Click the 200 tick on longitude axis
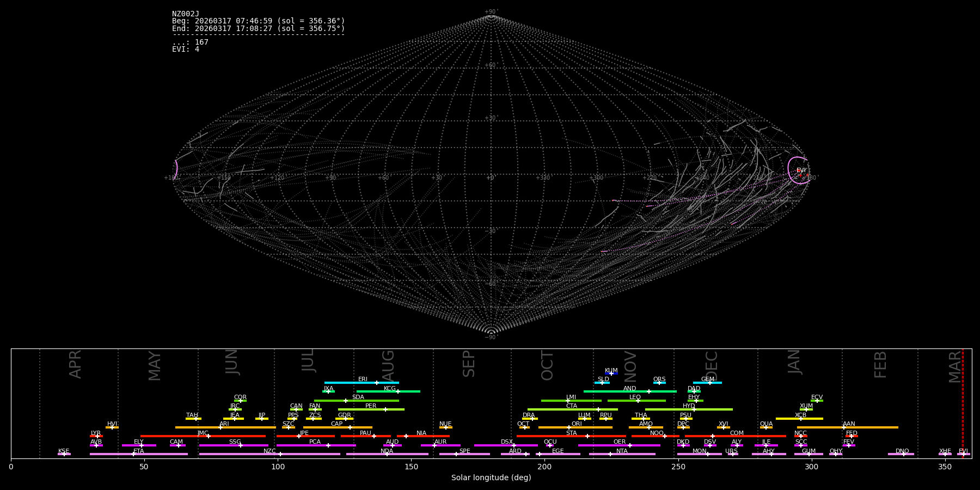The image size is (980, 490). click(544, 467)
